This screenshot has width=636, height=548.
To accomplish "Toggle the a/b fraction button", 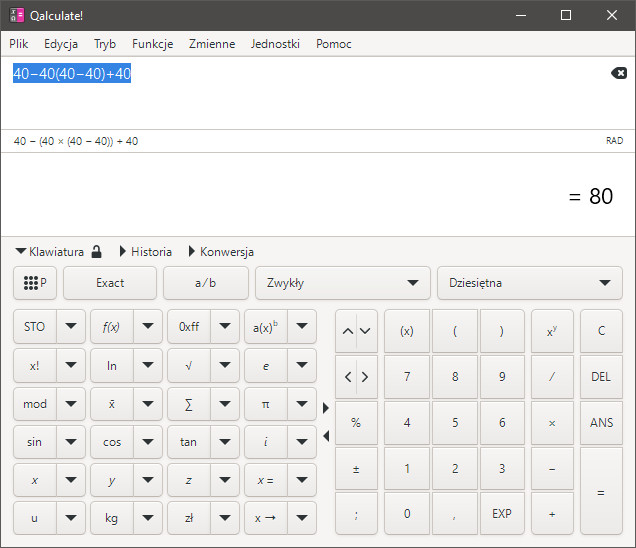I will click(205, 283).
